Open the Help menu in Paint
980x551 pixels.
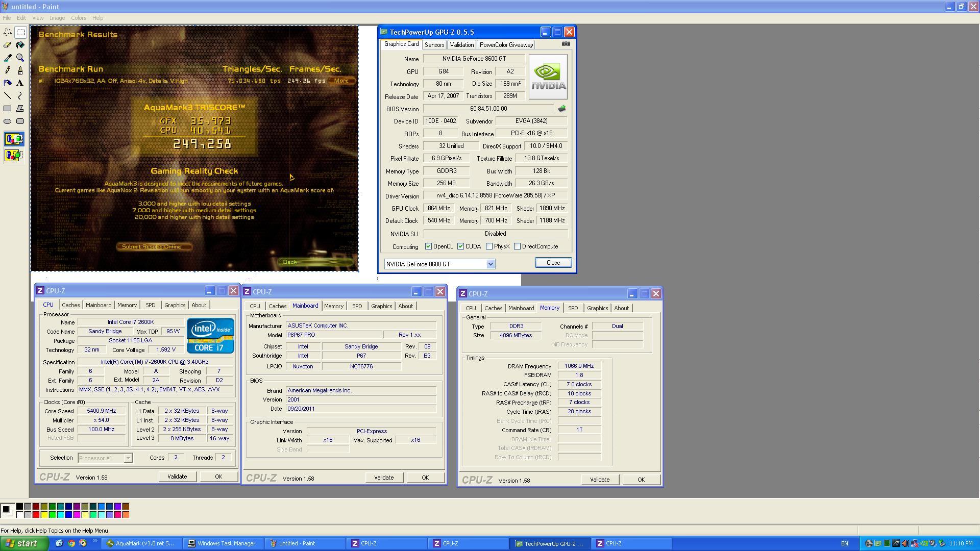tap(97, 18)
